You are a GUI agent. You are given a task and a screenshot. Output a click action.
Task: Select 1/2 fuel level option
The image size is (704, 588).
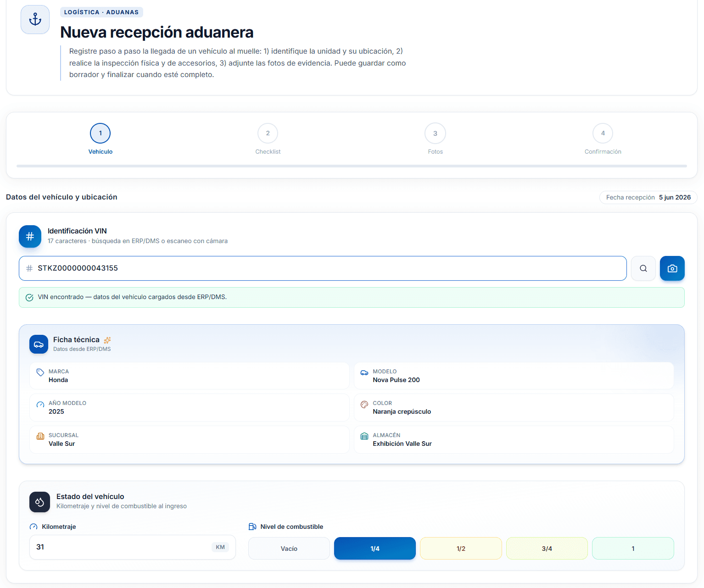point(461,549)
